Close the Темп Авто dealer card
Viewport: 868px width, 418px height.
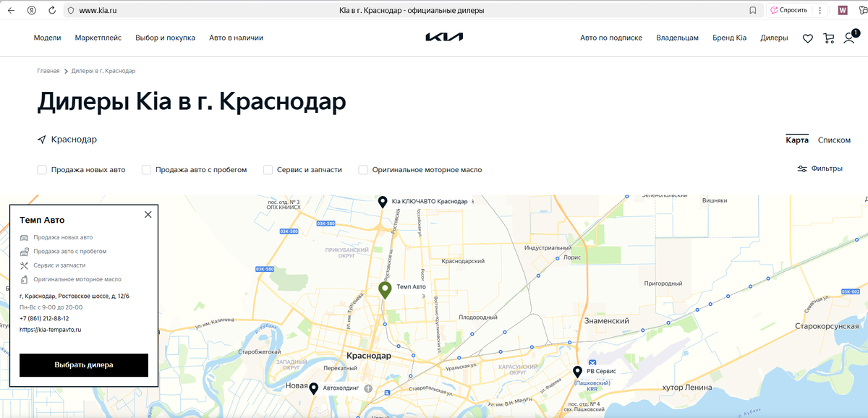pyautogui.click(x=148, y=214)
